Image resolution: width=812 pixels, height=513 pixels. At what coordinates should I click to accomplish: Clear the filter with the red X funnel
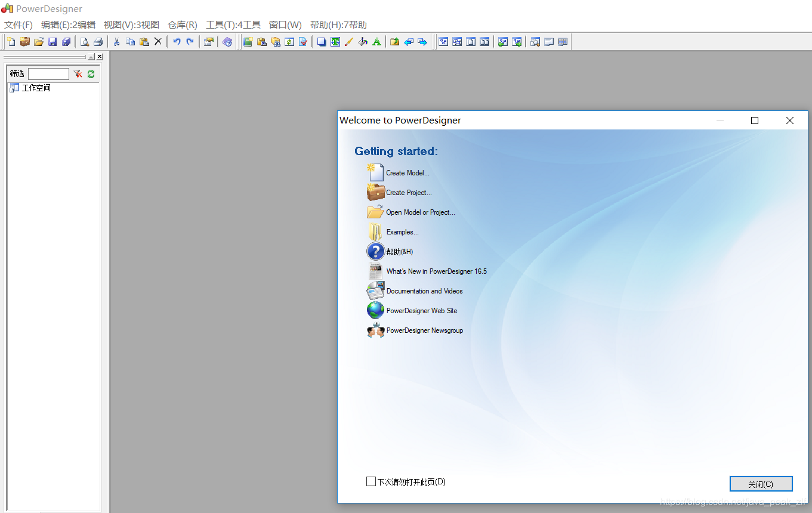(78, 74)
